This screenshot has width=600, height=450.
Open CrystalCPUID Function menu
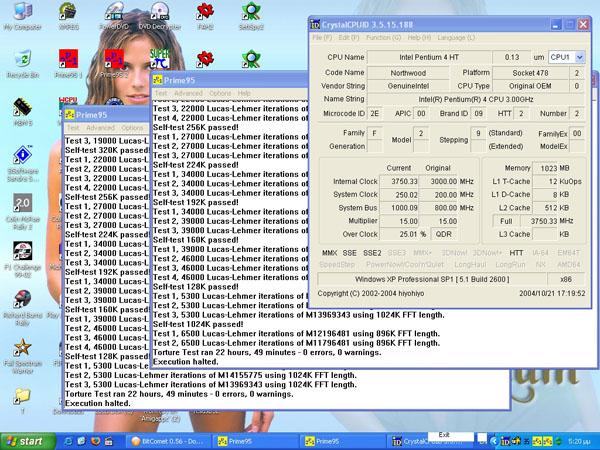(x=383, y=38)
